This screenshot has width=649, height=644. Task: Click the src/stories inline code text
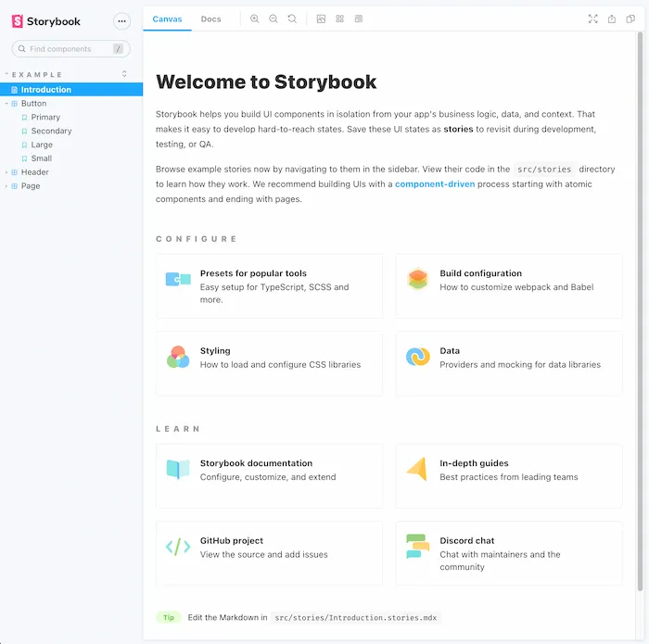coord(544,170)
